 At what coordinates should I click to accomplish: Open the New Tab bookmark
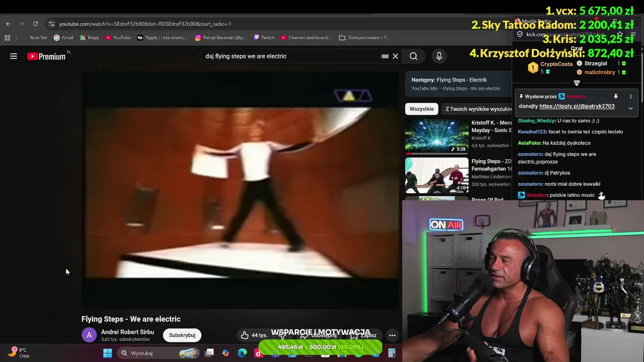point(38,38)
